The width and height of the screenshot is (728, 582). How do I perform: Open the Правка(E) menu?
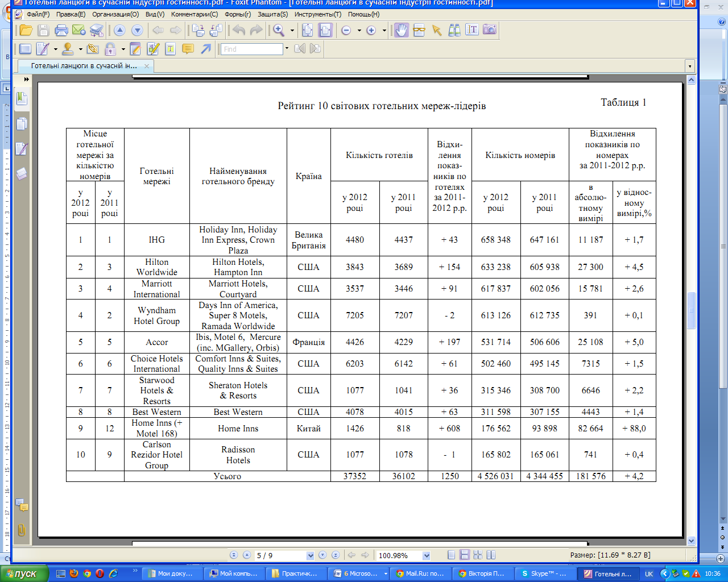(71, 14)
